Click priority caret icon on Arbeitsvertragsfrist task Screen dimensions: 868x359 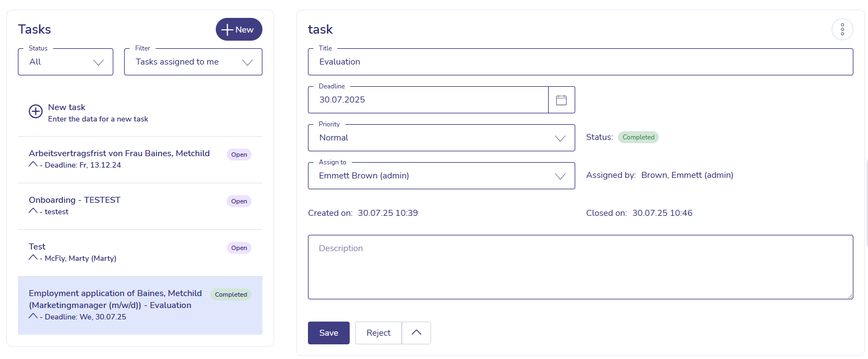(x=33, y=164)
